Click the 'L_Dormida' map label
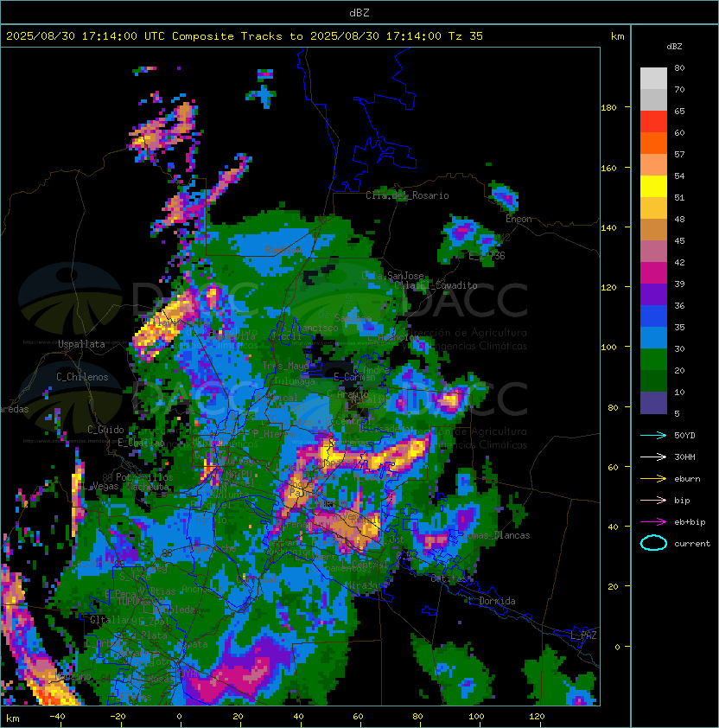This screenshot has width=719, height=728. click(x=492, y=601)
